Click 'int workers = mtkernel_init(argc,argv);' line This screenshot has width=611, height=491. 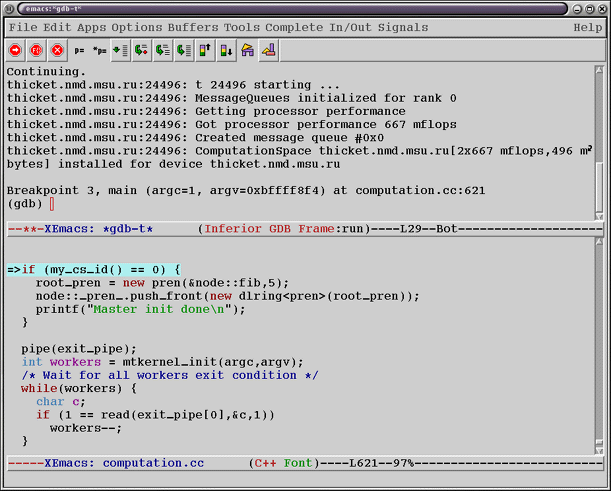point(162,362)
